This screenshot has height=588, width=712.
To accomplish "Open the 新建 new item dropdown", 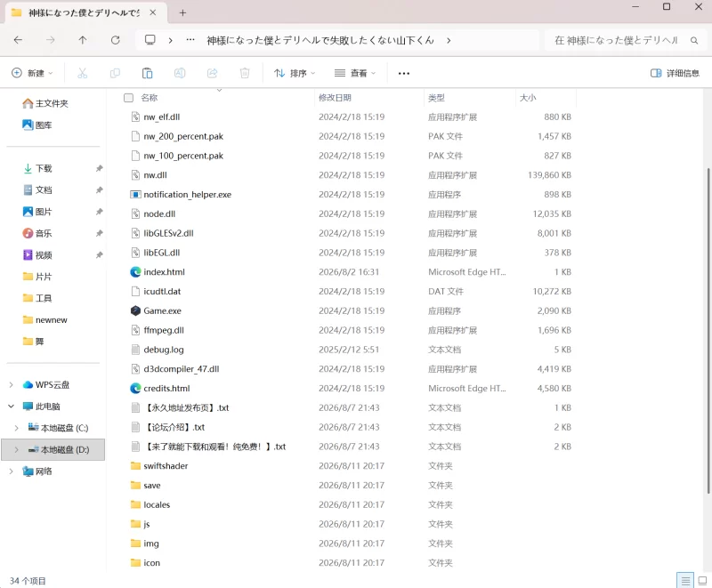I will [x=32, y=73].
